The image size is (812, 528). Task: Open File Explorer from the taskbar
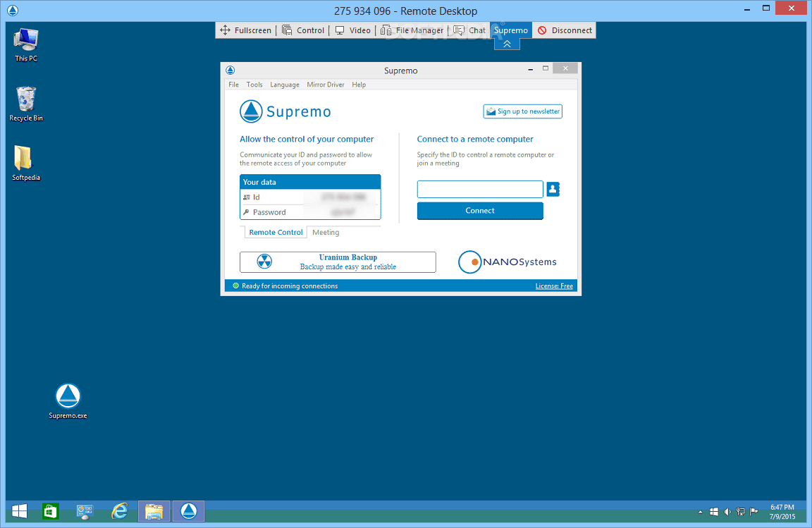(154, 511)
